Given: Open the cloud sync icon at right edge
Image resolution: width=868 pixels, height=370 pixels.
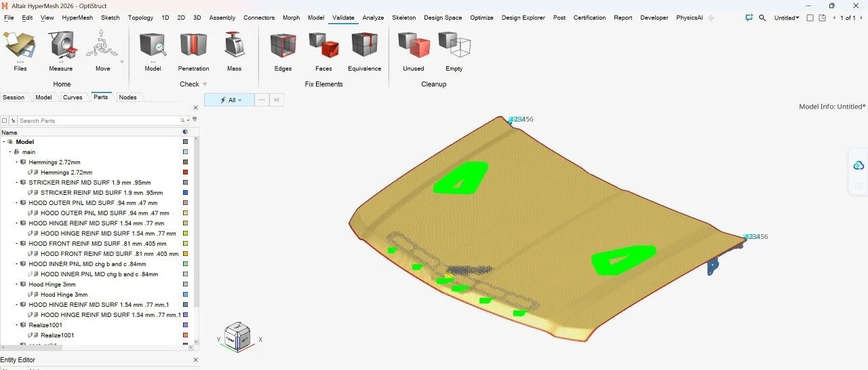Looking at the screenshot, I should point(859,166).
